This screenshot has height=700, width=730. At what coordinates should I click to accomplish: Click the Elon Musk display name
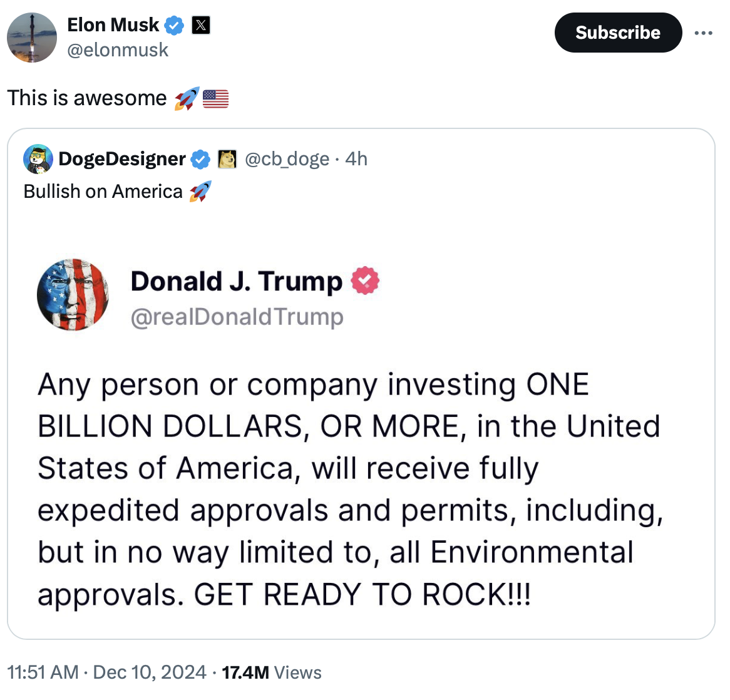pyautogui.click(x=113, y=25)
